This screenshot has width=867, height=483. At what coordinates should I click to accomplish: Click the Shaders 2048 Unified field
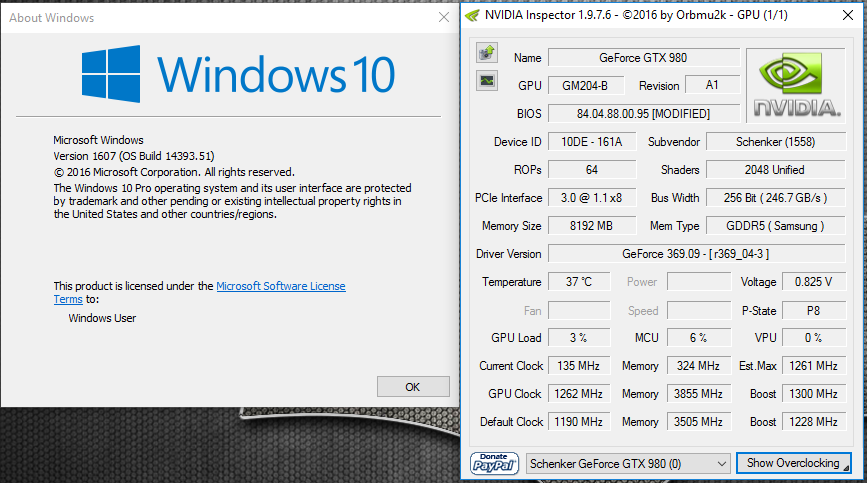click(776, 170)
